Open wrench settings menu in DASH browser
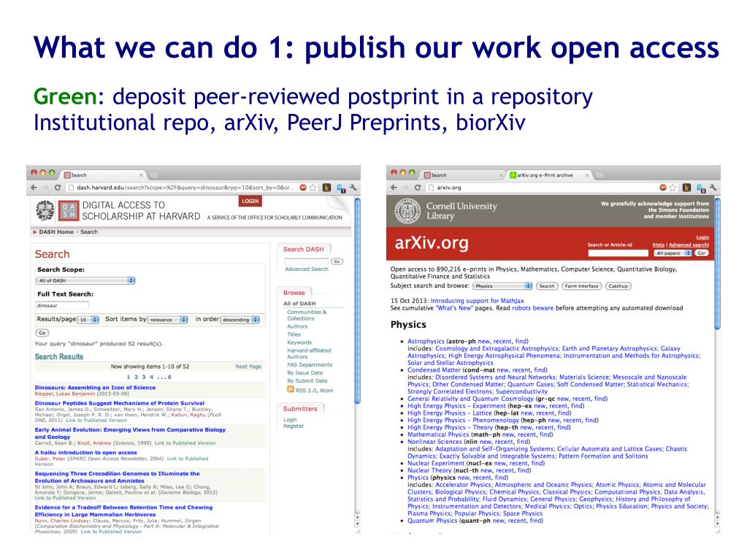 pyautogui.click(x=353, y=188)
